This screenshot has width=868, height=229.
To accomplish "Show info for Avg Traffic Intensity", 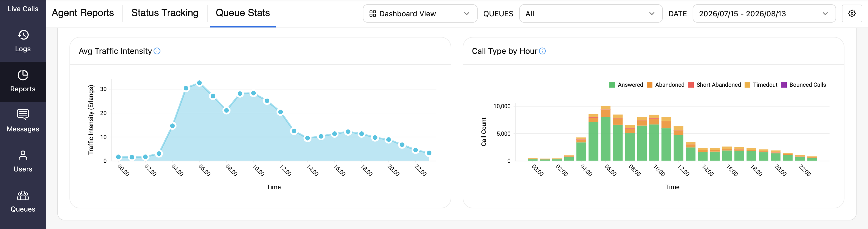I will tap(157, 51).
